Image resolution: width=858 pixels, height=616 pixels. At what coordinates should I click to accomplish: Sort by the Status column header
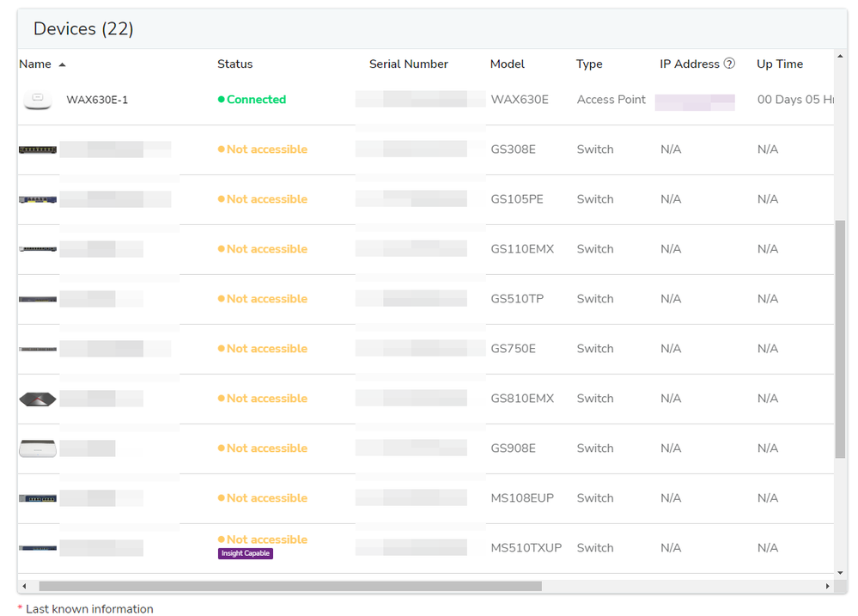coord(234,64)
